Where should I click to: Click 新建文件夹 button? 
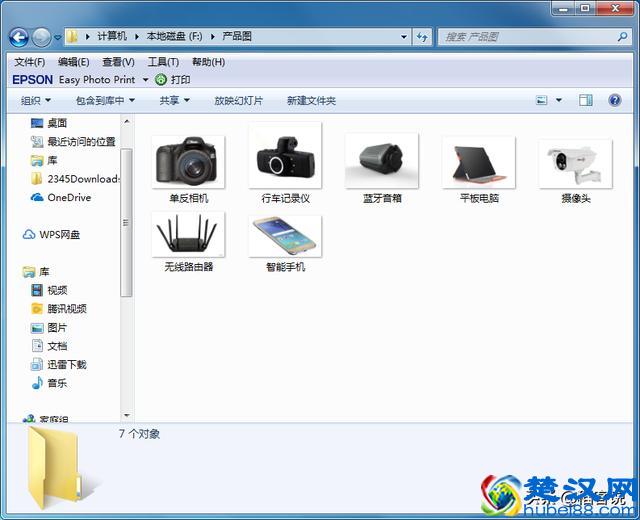(311, 100)
